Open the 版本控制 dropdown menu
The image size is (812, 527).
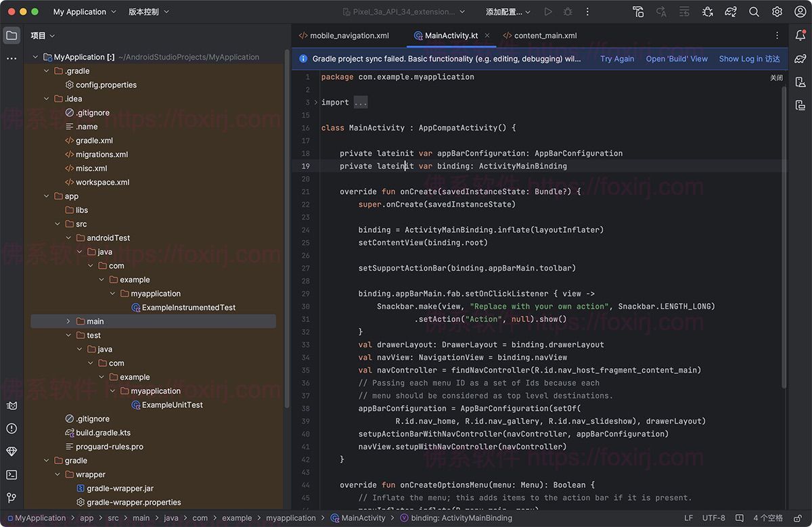pyautogui.click(x=149, y=12)
